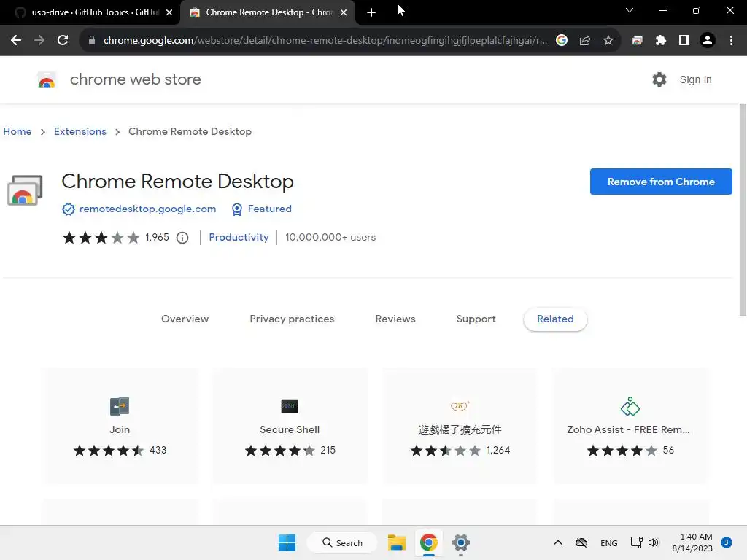Click the volume speaker tray icon
The image size is (747, 560).
[654, 542]
